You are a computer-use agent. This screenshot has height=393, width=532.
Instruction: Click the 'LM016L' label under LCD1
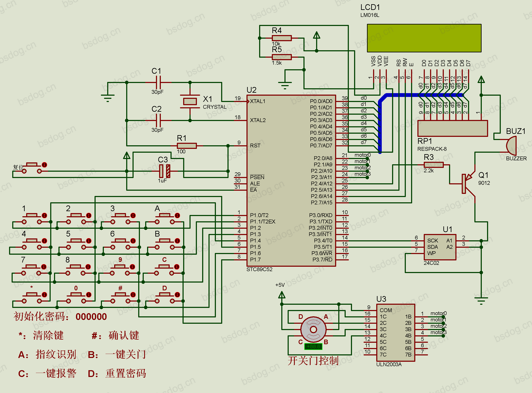[370, 15]
